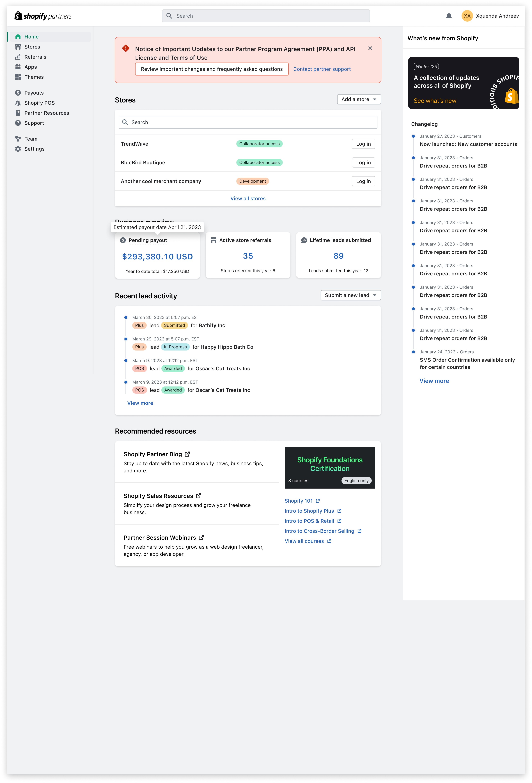Click the Apps grid icon in sidebar
This screenshot has height=783, width=532.
18,67
